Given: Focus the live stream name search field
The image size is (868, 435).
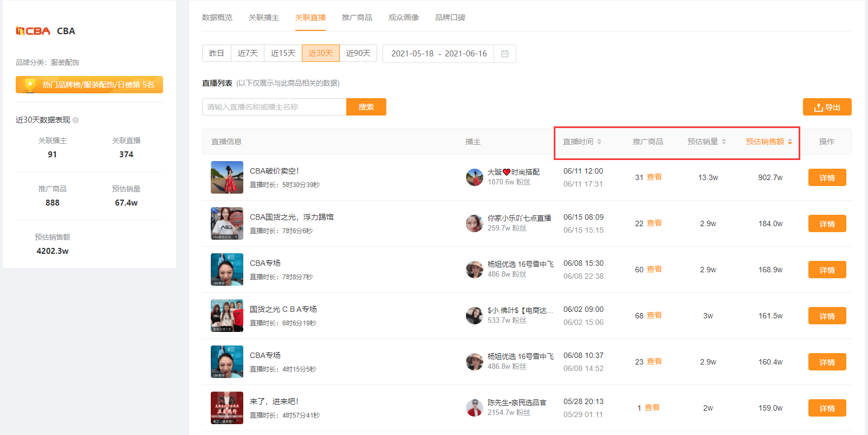Looking at the screenshot, I should click(x=274, y=107).
